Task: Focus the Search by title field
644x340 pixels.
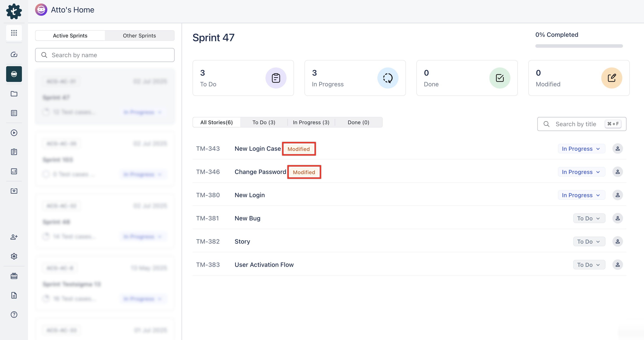Action: pos(575,124)
